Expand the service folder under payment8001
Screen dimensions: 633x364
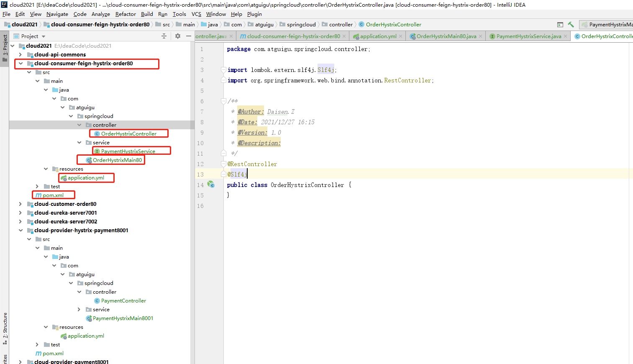79,310
